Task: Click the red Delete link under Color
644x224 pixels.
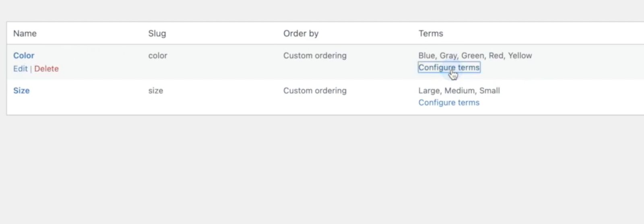Action: pyautogui.click(x=46, y=68)
